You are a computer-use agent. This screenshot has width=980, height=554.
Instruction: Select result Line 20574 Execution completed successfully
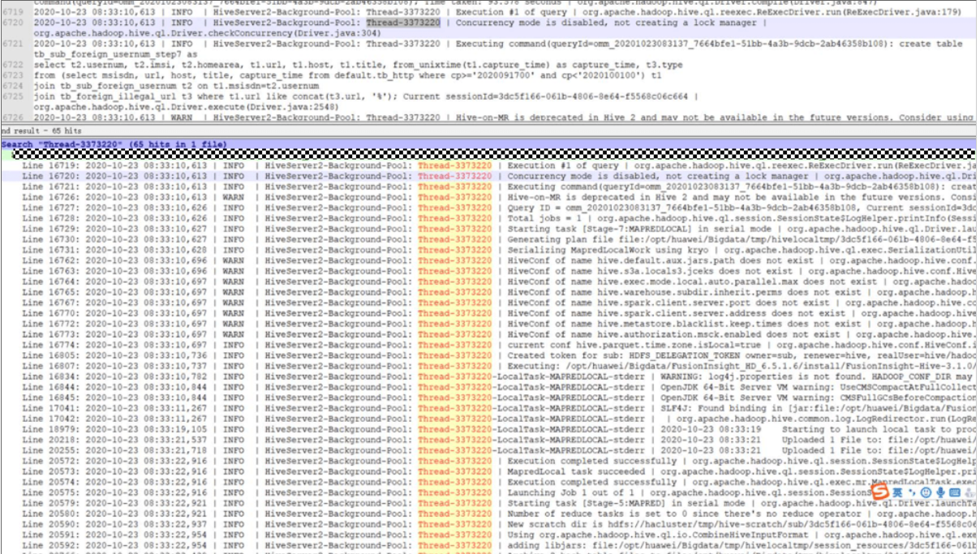tap(490, 482)
